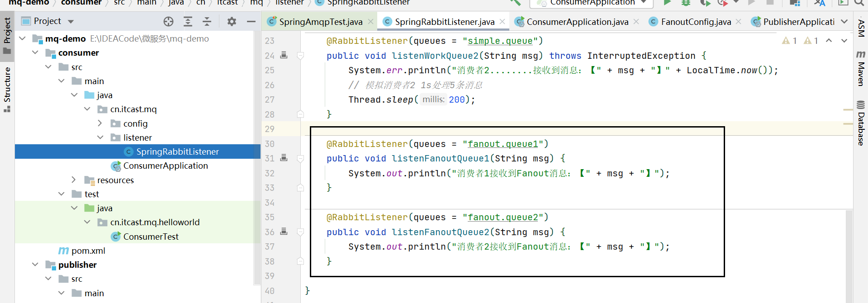Collapse the publisher module node
The height and width of the screenshot is (303, 868).
pos(35,265)
